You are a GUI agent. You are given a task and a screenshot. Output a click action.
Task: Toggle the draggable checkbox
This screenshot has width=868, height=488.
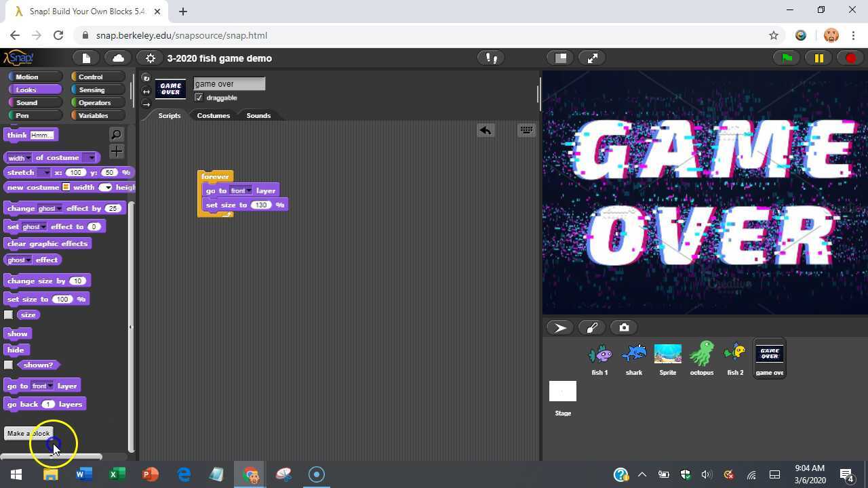[x=199, y=98]
